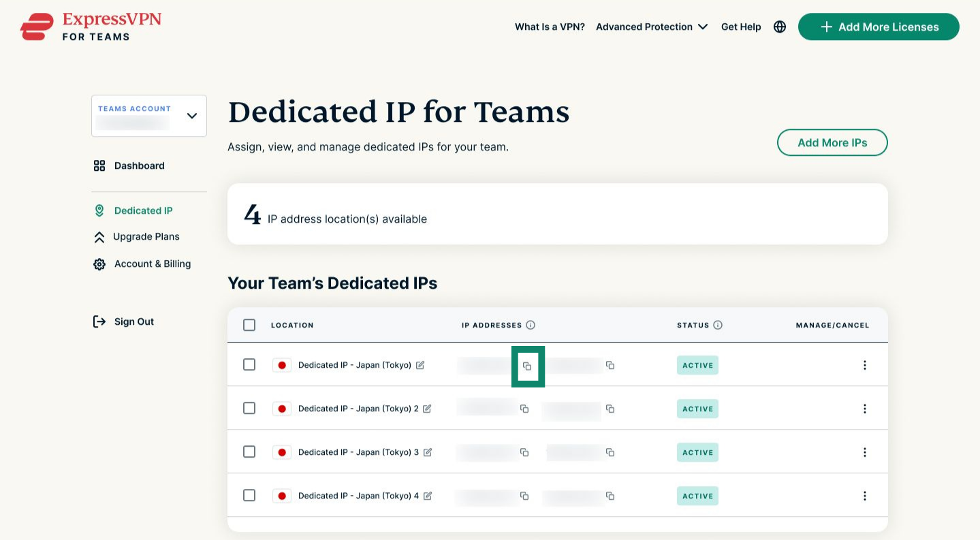Image resolution: width=980 pixels, height=540 pixels.
Task: Click the info icon beside IP Addresses header
Action: click(x=531, y=325)
